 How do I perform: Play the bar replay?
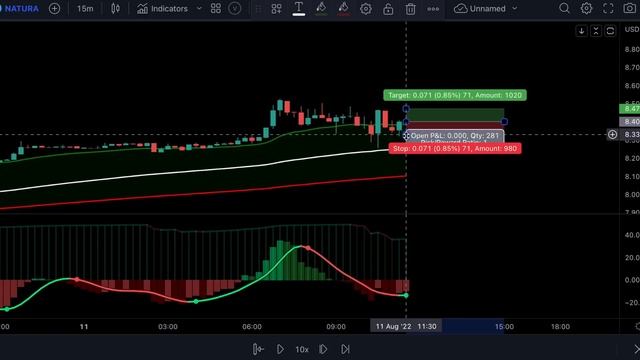(x=280, y=349)
